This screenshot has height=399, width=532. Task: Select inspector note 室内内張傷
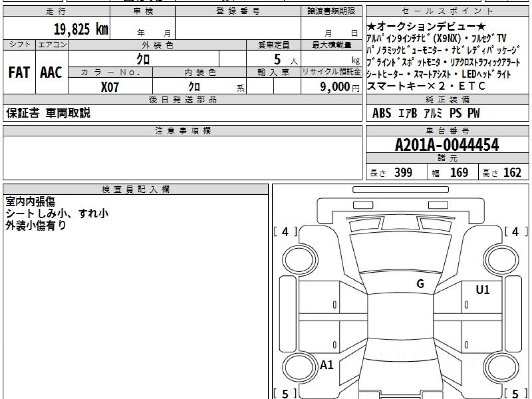pyautogui.click(x=30, y=202)
